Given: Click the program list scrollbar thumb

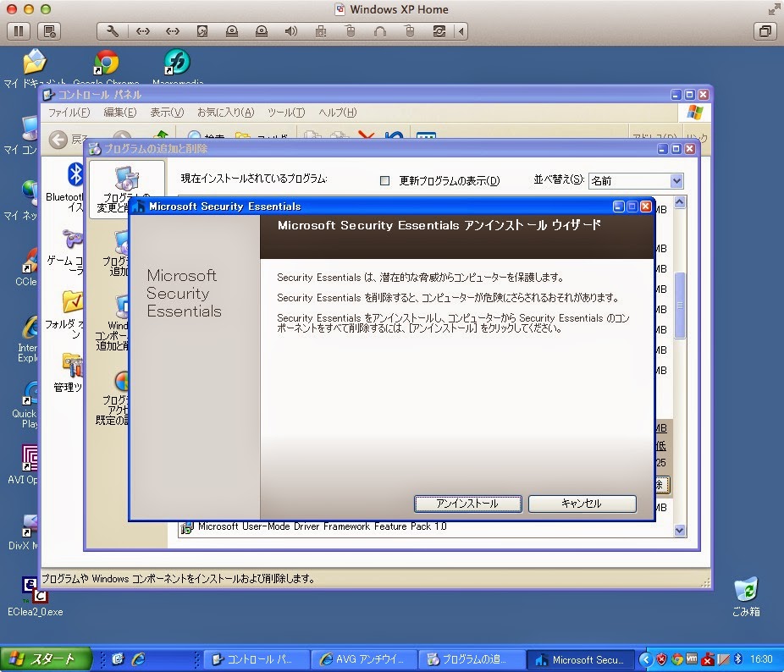Looking at the screenshot, I should (x=680, y=306).
